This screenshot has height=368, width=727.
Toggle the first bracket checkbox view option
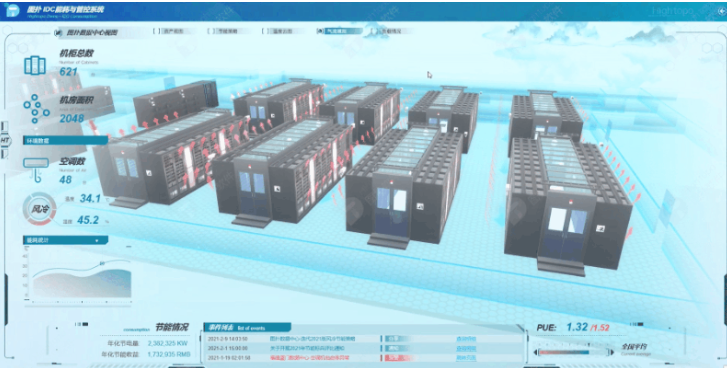(156, 31)
